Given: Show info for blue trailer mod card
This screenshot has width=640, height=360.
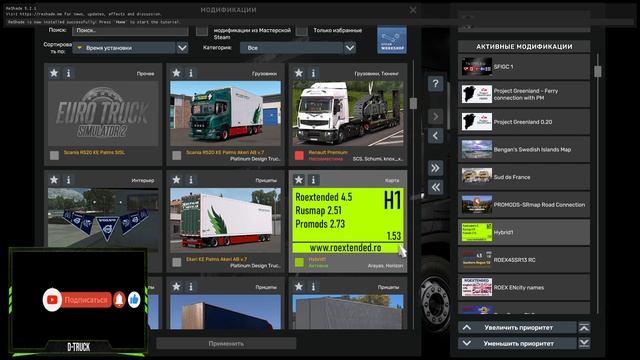Looking at the screenshot, I should coord(191,287).
